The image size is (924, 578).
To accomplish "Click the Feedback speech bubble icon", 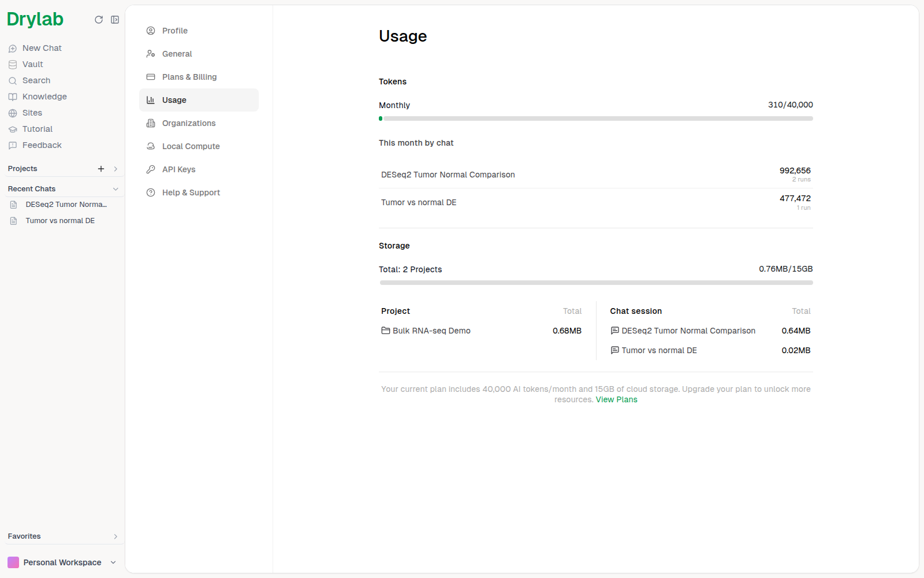I will pos(13,146).
